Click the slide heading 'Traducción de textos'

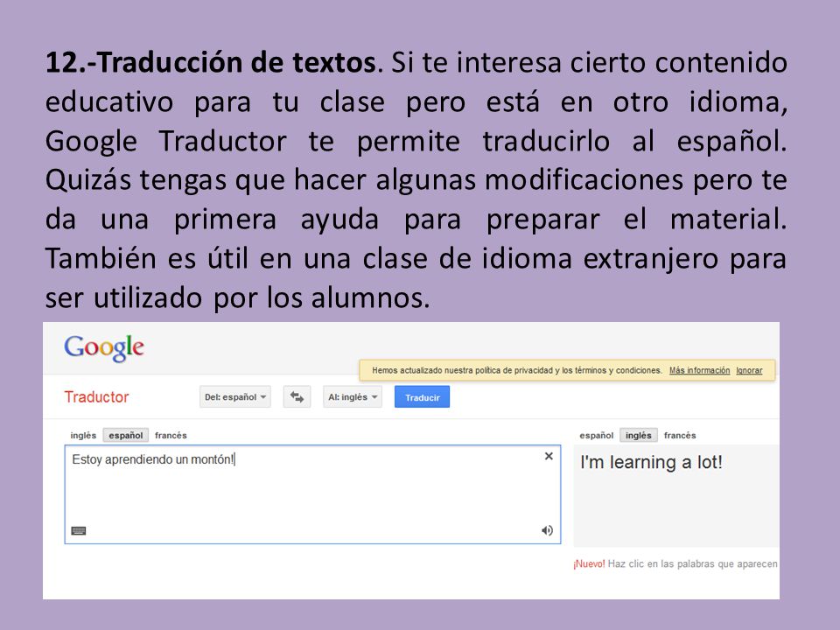point(237,62)
